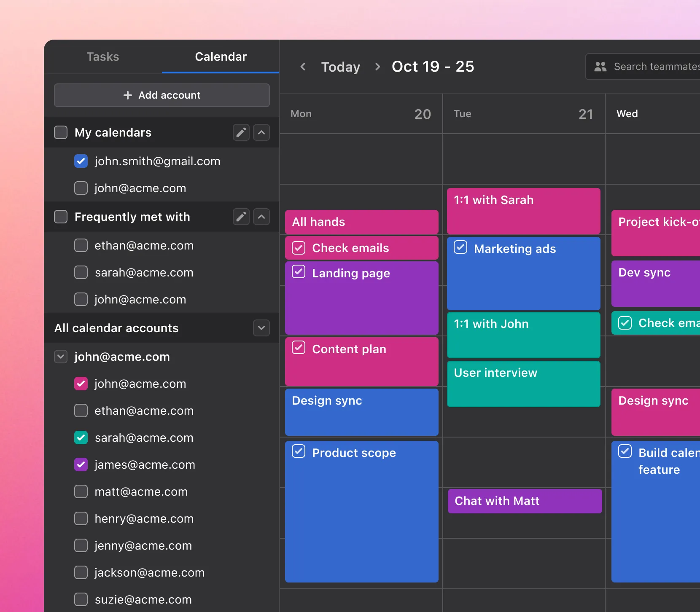Disable the john.smith@gmail.com calendar
Screen dimensions: 700x612
(81, 161)
